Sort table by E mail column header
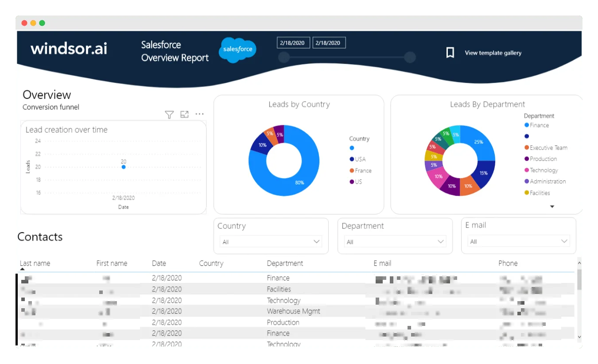 (x=382, y=263)
